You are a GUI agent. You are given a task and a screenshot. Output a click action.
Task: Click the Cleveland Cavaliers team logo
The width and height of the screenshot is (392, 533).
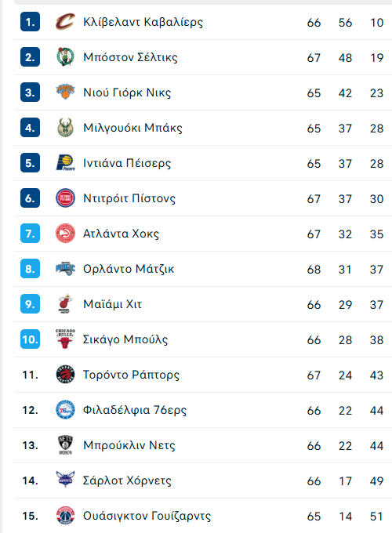click(x=65, y=22)
